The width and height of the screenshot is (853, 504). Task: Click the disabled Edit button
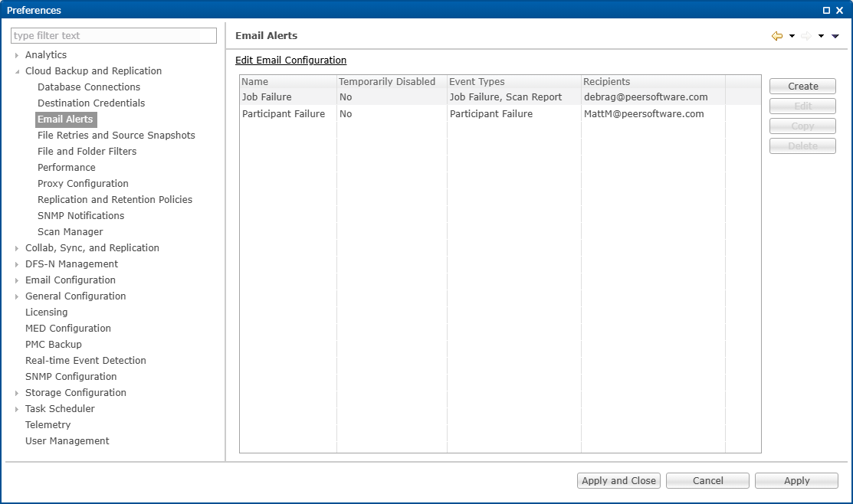tap(802, 106)
